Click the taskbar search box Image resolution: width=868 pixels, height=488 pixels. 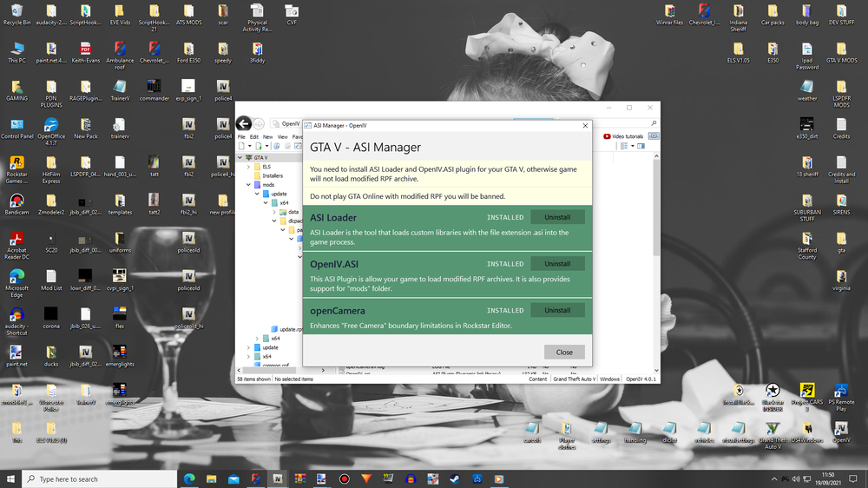tap(100, 478)
